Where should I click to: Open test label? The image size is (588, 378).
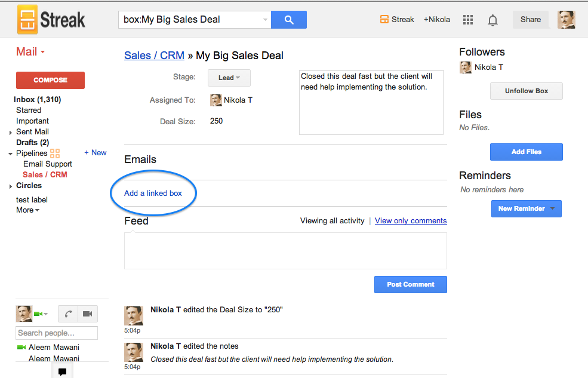coord(32,200)
